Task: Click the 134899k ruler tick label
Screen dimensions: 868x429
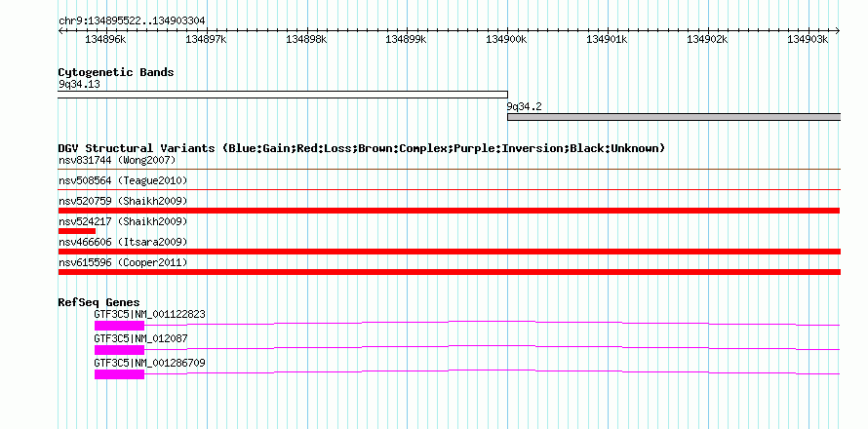Action: [x=407, y=39]
